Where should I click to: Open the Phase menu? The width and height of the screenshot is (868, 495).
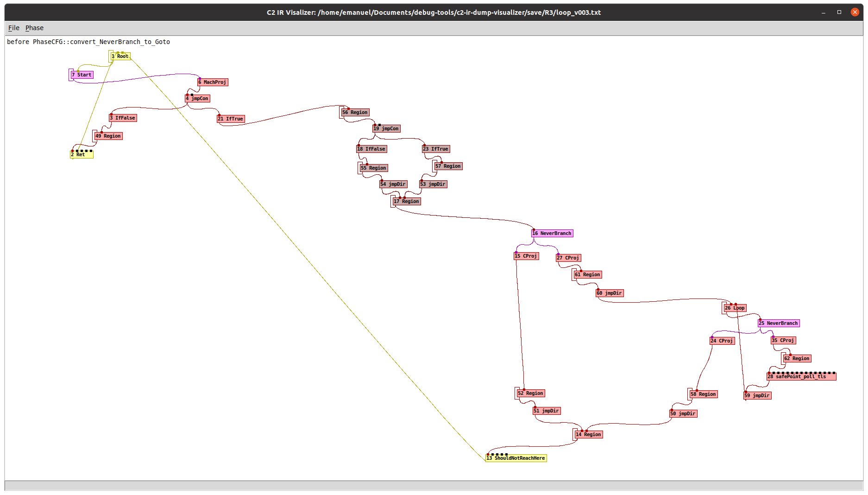(34, 28)
